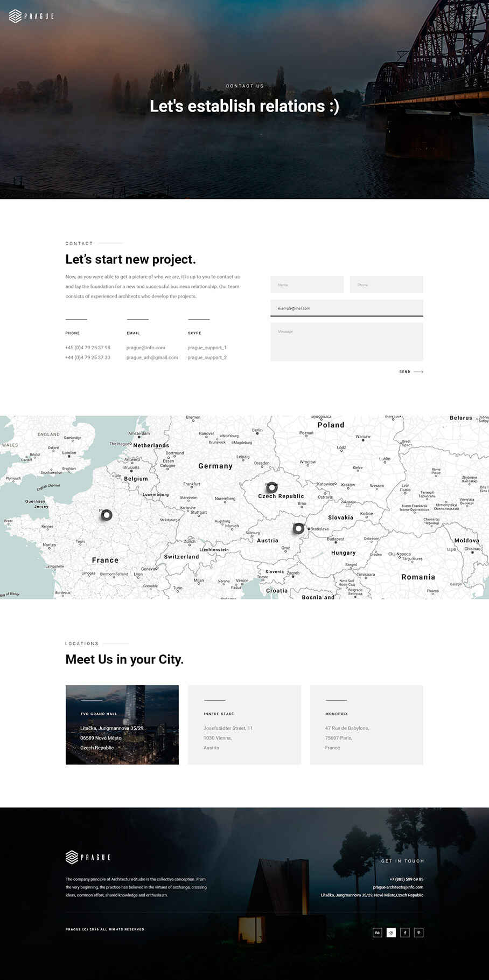Click into the Message text area
Viewport: 489px width, 980px height.
(x=346, y=342)
